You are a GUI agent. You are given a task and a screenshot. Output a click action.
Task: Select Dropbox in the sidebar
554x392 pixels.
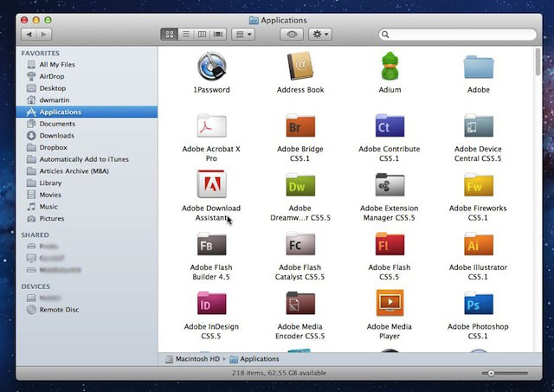tap(53, 148)
